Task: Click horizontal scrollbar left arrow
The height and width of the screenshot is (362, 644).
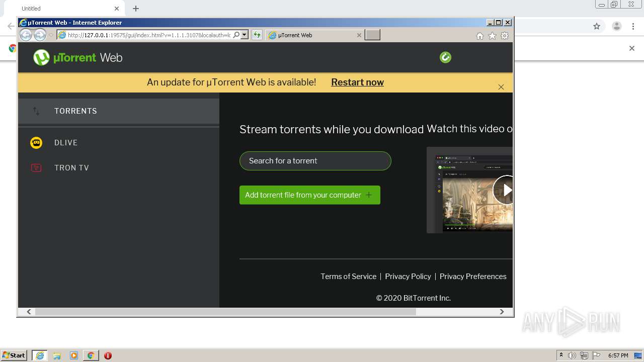Action: point(29,312)
